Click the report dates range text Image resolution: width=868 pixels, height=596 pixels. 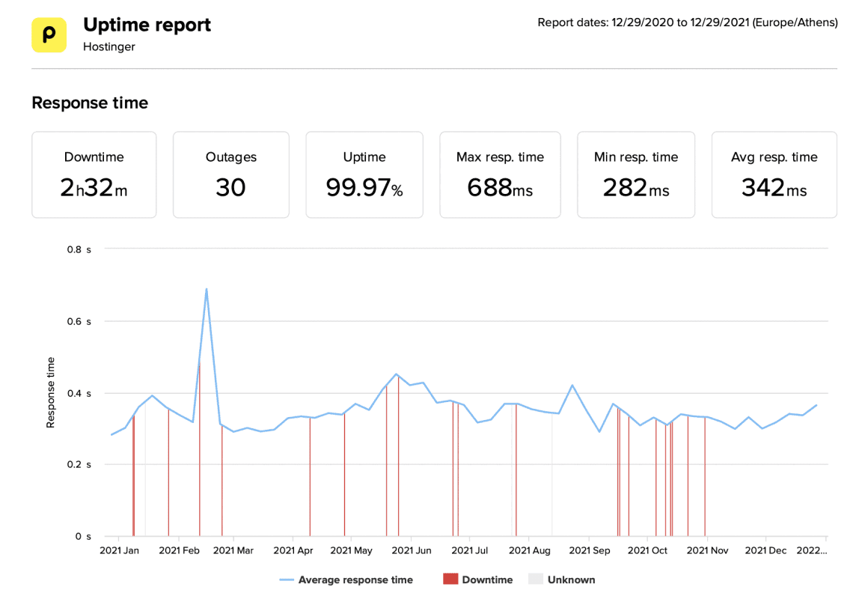coord(687,22)
